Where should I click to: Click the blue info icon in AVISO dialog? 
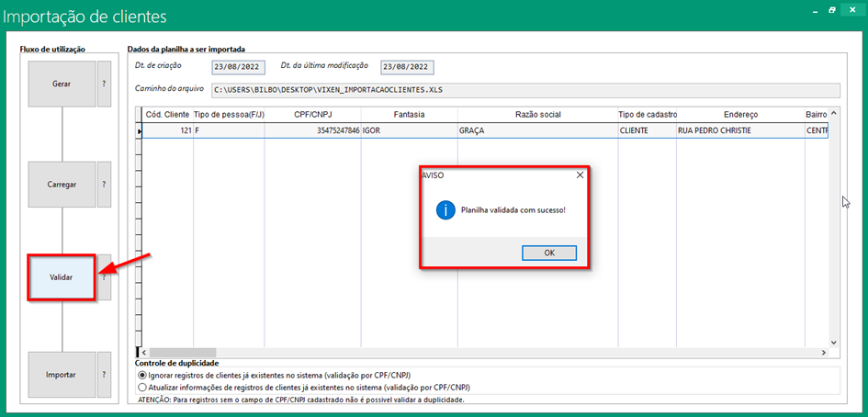[445, 209]
